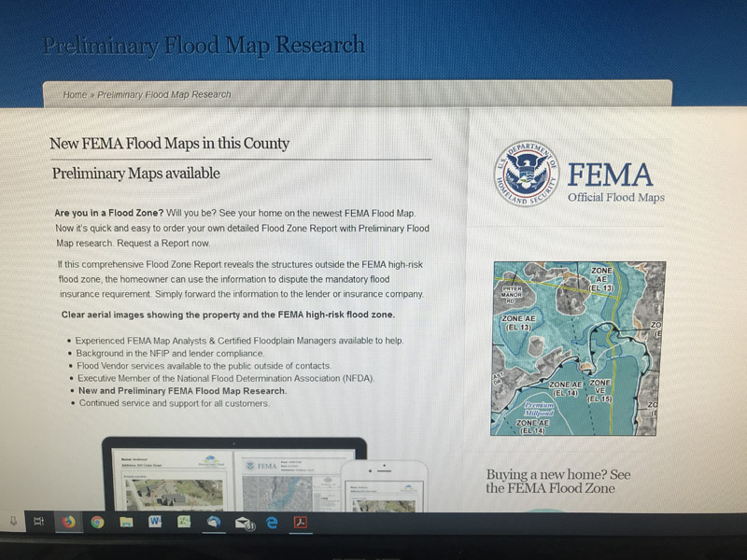Image resolution: width=747 pixels, height=560 pixels.
Task: Click the Homeland Security seal logo
Action: 527,174
